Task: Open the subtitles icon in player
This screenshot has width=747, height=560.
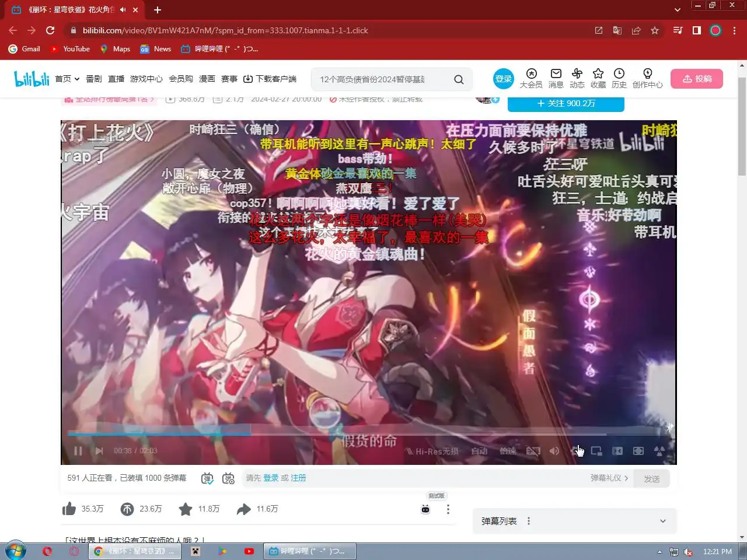Action: [533, 451]
